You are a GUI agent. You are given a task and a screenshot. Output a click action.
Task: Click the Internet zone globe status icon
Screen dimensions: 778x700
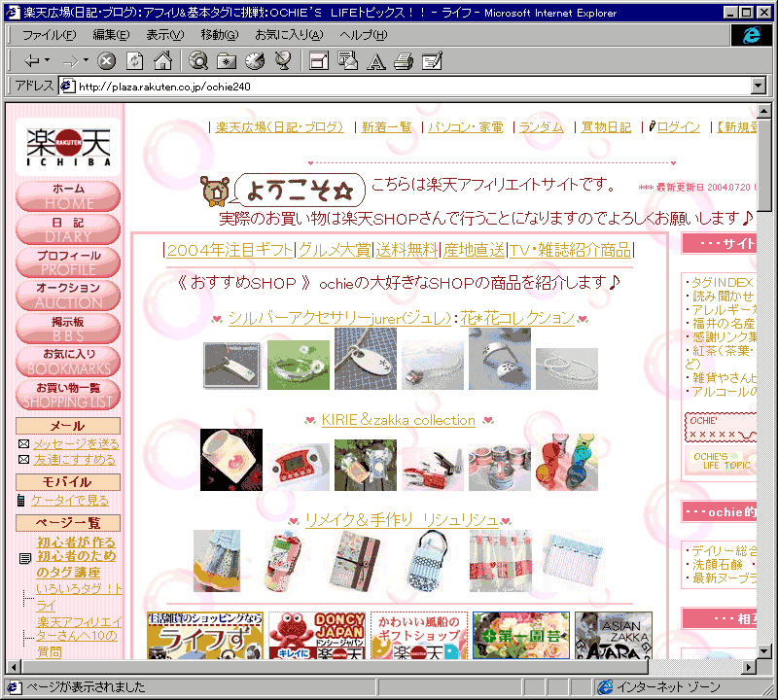pyautogui.click(x=605, y=686)
